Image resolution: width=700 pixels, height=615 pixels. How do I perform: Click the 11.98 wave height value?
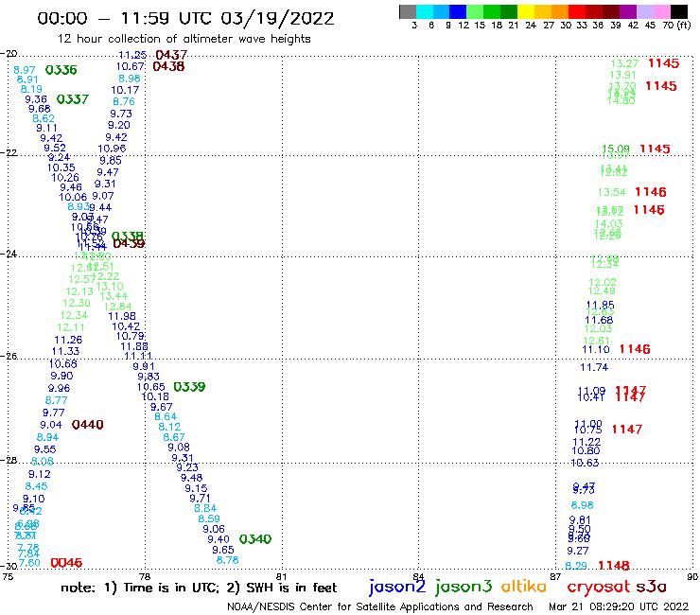pos(122,316)
